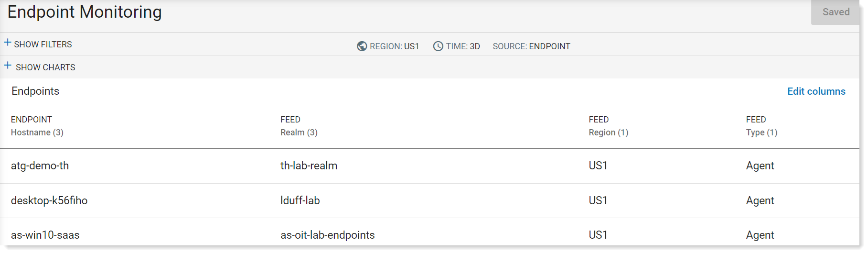
Task: Sort by Endpoint Hostname column header
Action: tap(37, 126)
